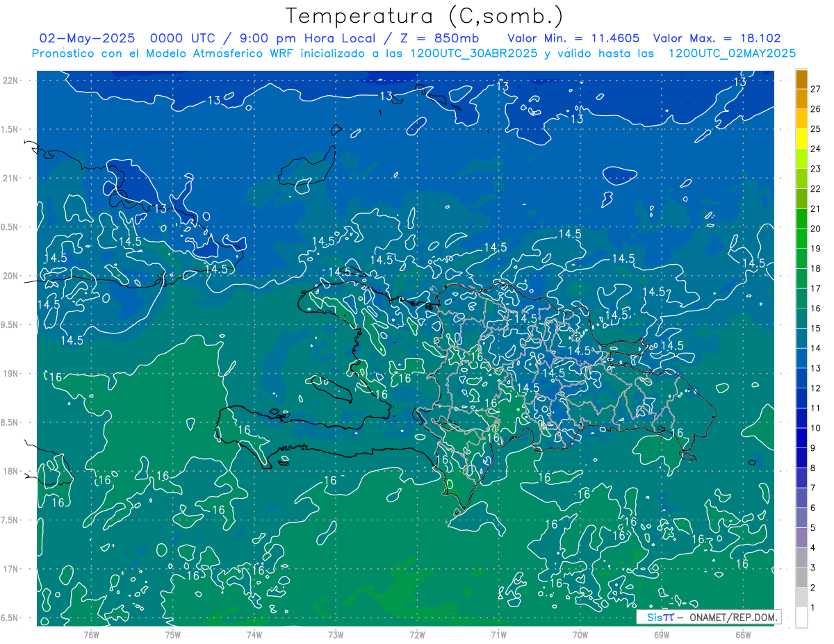Select the "1200UTC_02MAY2025" valid-until time

coord(732,53)
